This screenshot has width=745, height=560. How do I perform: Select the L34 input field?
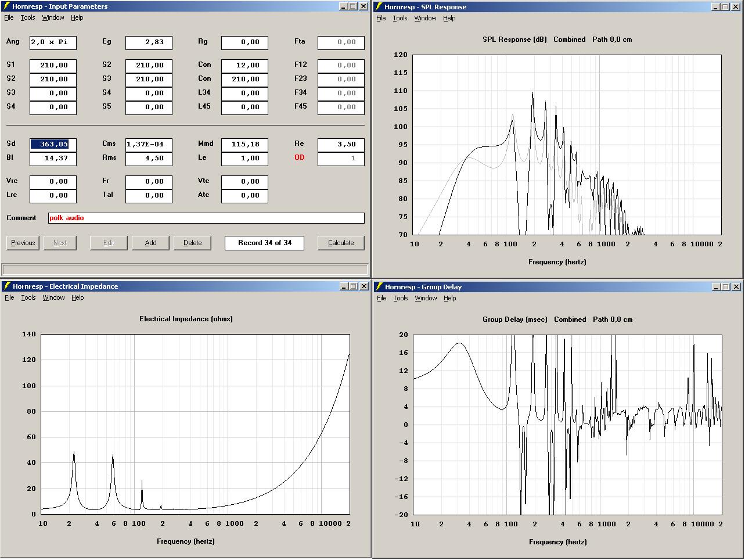(x=244, y=94)
